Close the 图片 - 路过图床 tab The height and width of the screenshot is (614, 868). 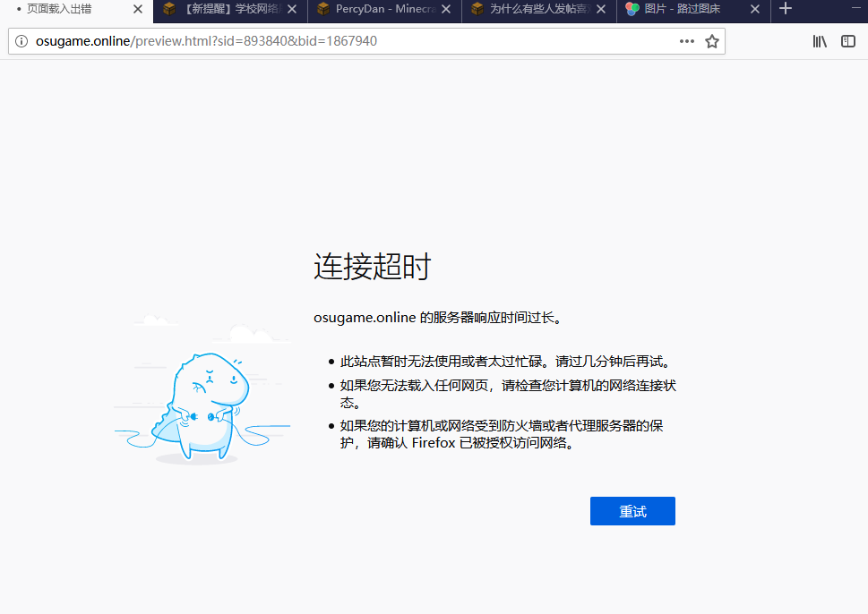tap(755, 9)
